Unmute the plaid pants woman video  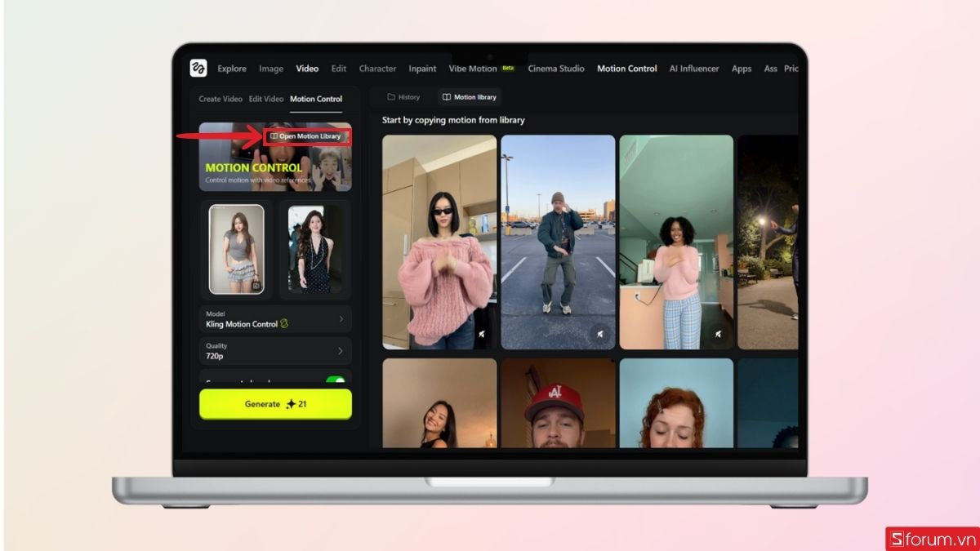tap(719, 334)
